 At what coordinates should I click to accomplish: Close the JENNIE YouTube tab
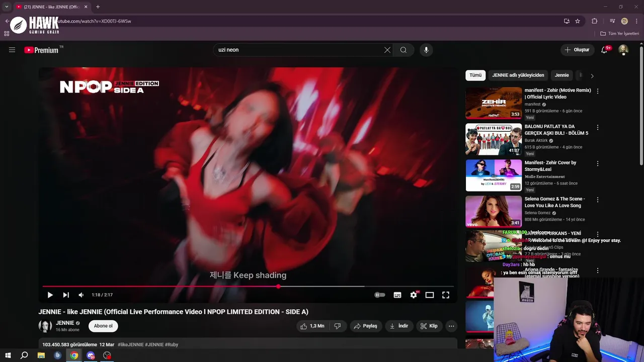(86, 7)
